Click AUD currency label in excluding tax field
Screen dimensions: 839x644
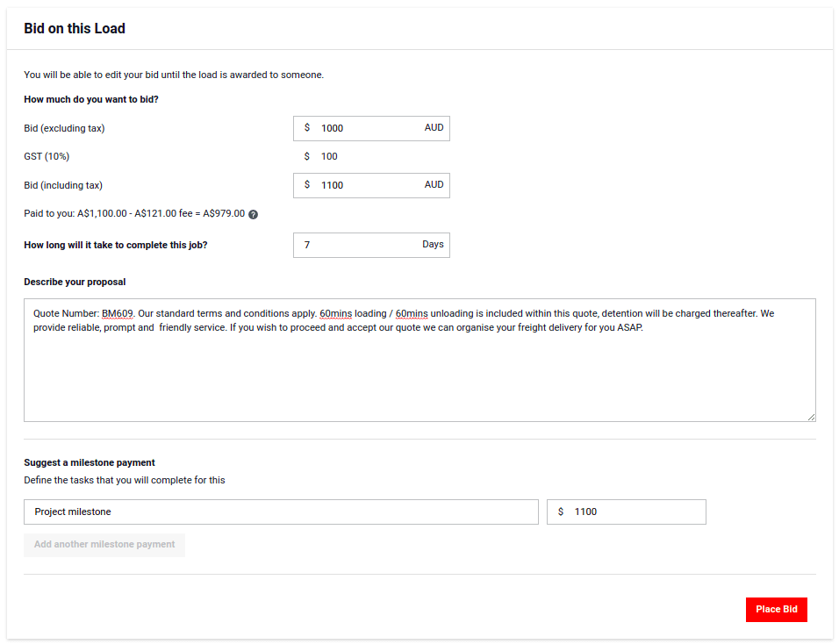click(434, 128)
